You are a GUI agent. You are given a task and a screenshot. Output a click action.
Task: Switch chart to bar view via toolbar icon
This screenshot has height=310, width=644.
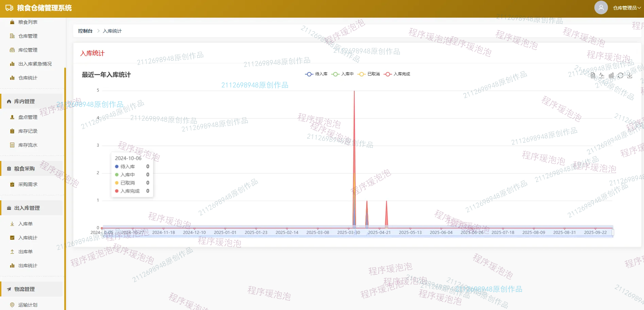tap(611, 75)
